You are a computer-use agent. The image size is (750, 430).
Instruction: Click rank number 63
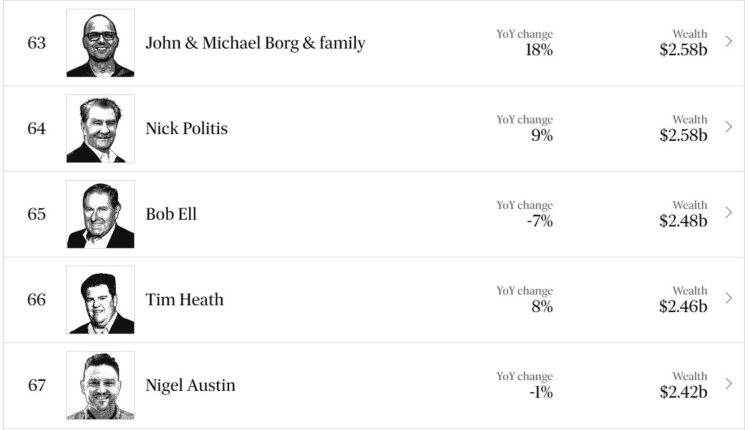[37, 43]
